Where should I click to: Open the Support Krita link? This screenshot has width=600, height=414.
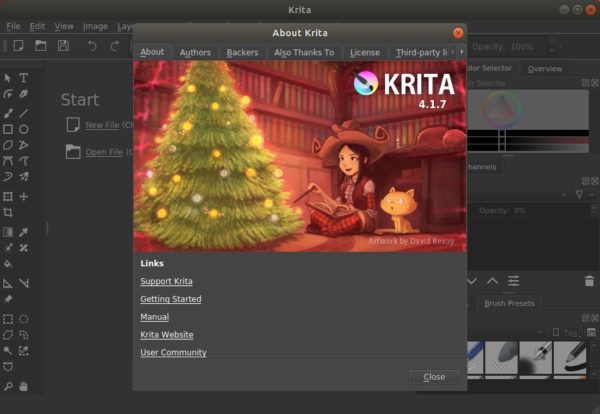click(x=166, y=281)
